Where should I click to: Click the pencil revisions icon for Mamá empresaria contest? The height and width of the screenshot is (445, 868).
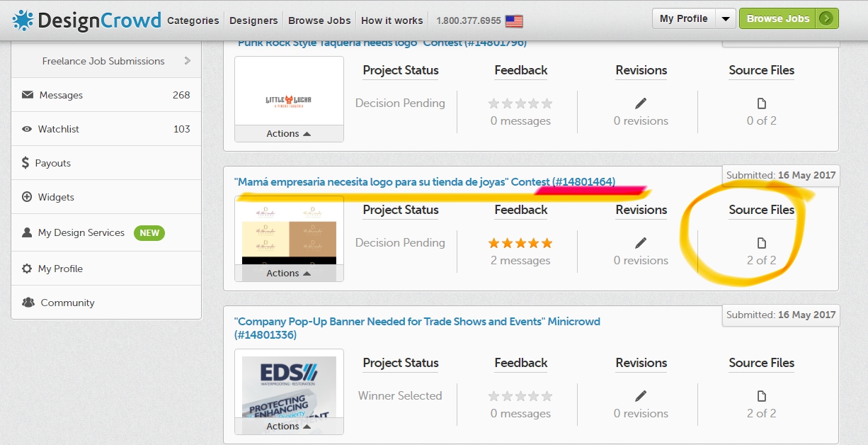[x=641, y=242]
